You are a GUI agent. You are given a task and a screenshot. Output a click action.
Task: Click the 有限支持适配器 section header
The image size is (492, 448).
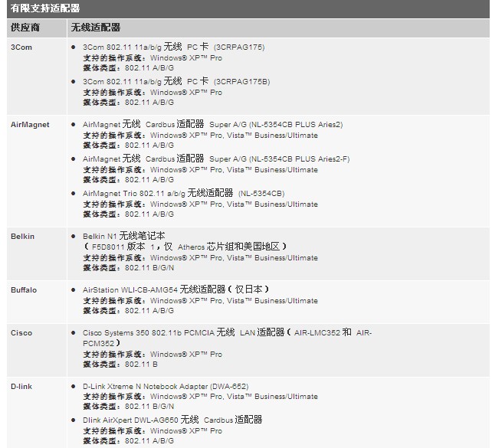coord(45,8)
